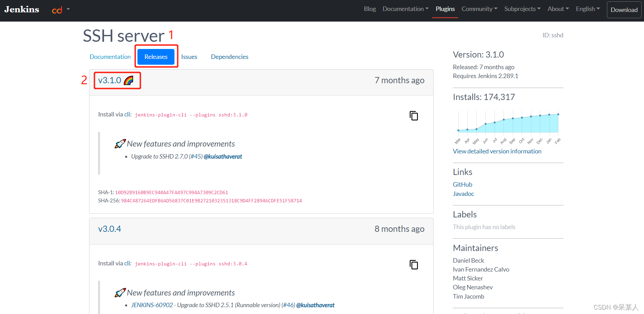This screenshot has height=314, width=644.
Task: Go to Plugins in the top navigation
Action: (445, 9)
